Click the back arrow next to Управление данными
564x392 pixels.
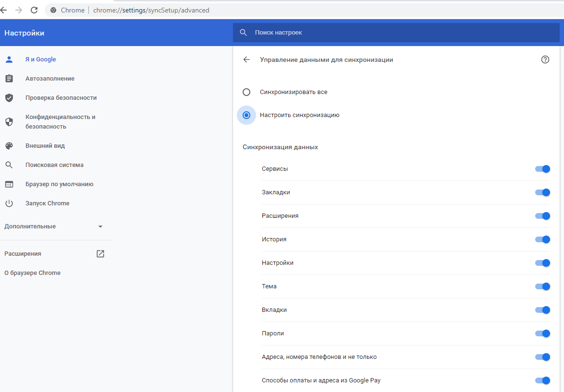point(246,60)
